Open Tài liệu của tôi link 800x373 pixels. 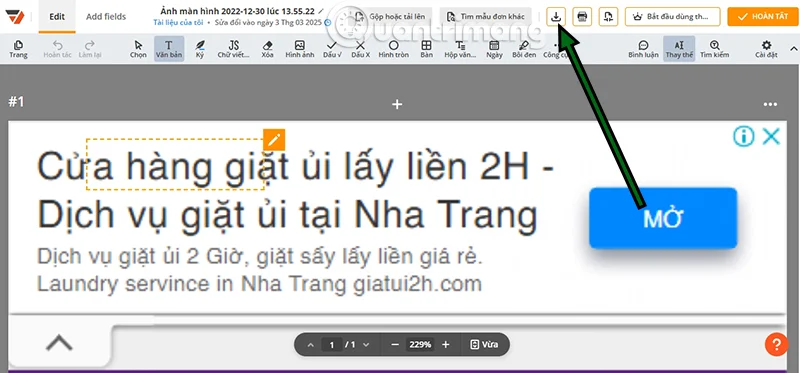[x=178, y=23]
